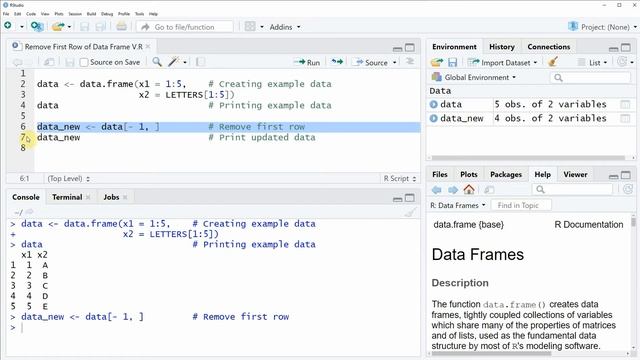Click the Save current document toolbar icon
Image resolution: width=640 pixels, height=360 pixels.
pos(84,27)
